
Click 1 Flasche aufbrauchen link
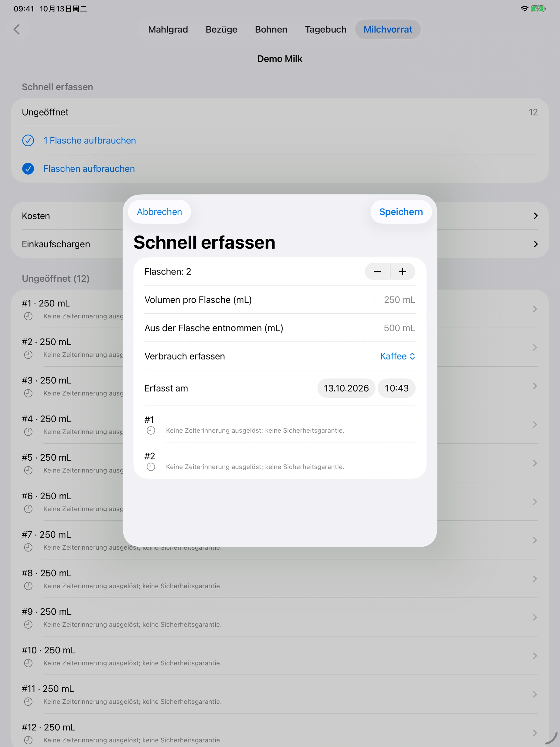(90, 140)
